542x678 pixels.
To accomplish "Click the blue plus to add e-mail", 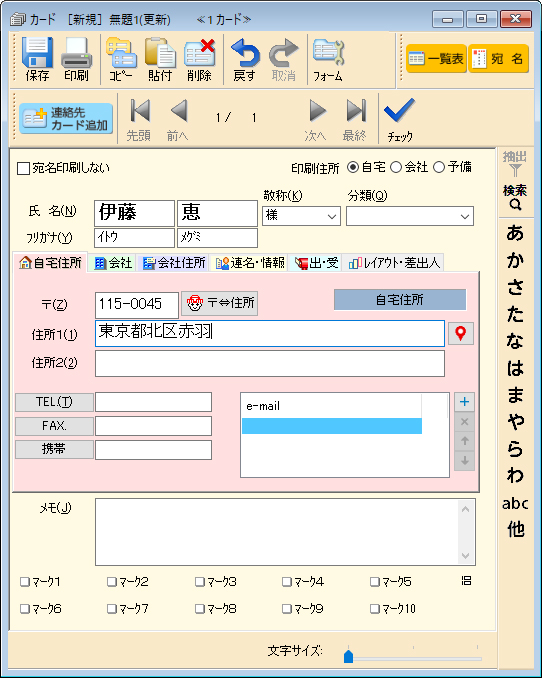I will tap(465, 402).
